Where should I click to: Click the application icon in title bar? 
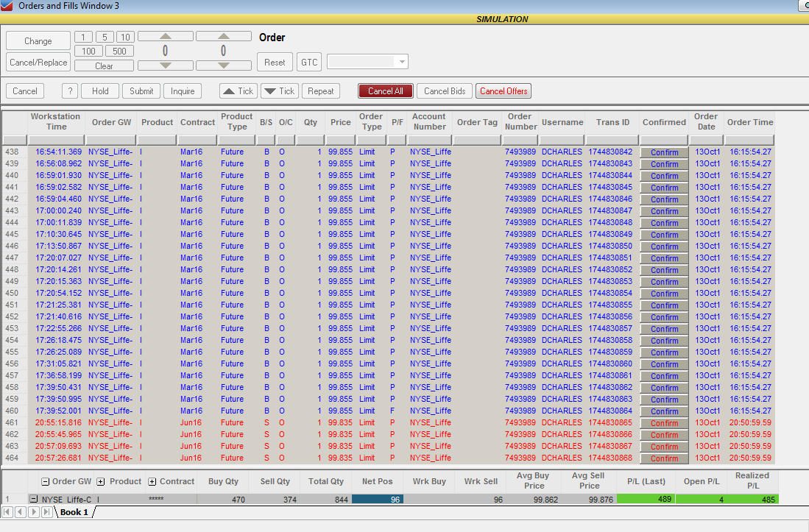(x=7, y=6)
